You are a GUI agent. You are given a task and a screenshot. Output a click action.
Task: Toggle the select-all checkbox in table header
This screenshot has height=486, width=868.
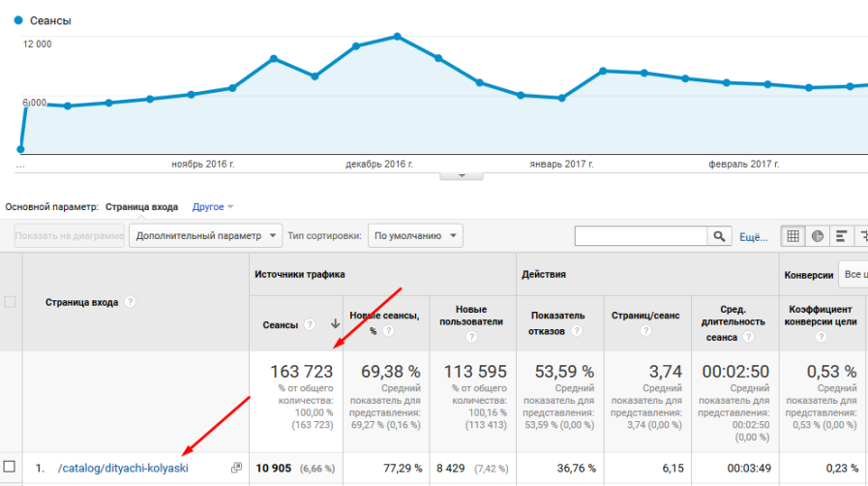pos(11,302)
